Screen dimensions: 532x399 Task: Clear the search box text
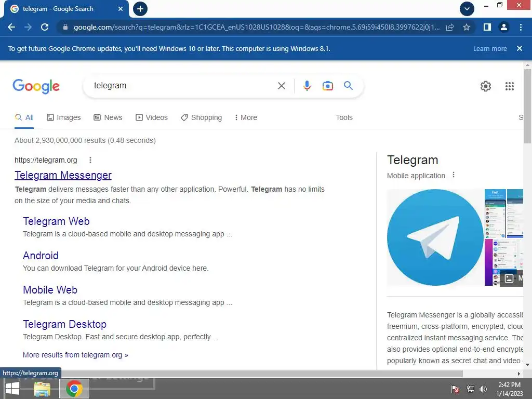(281, 86)
